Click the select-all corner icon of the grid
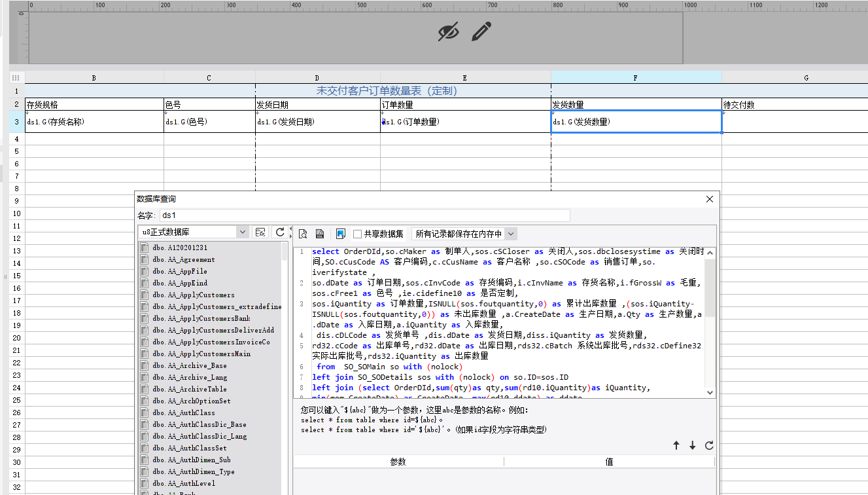 click(x=16, y=77)
